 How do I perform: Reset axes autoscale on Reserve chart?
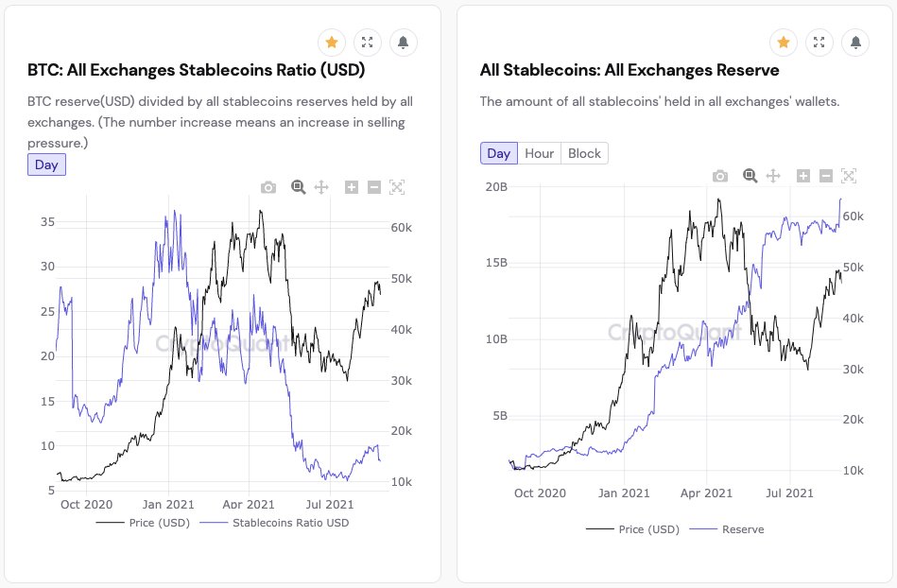click(x=849, y=176)
